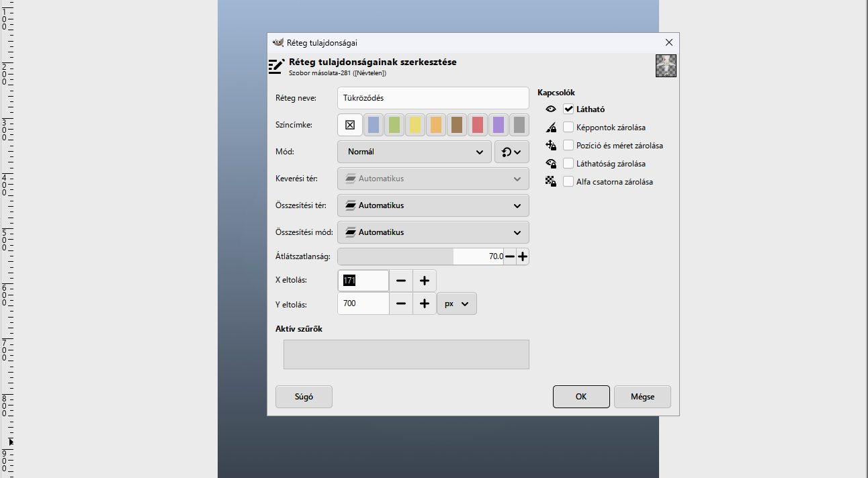Cancel the dialog with Mégse

642,397
